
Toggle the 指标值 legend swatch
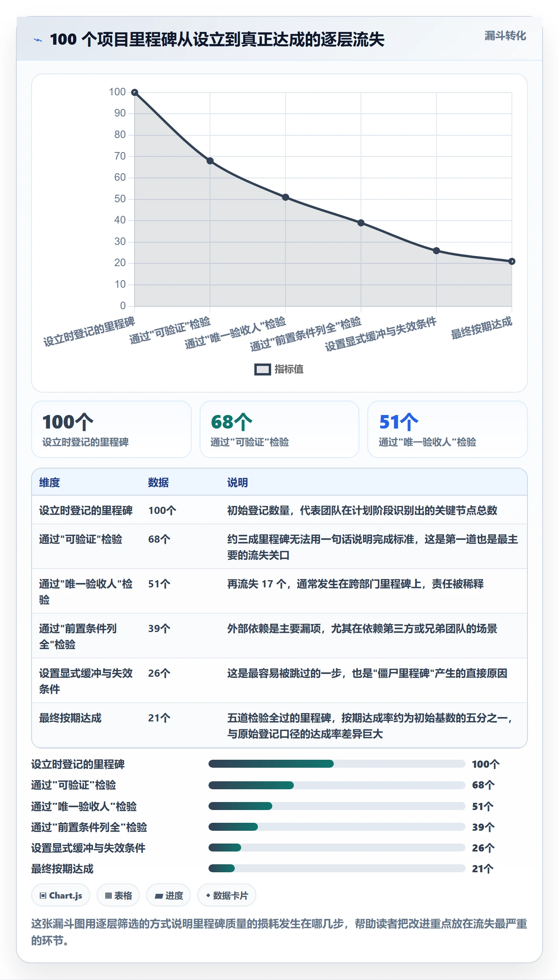[262, 369]
